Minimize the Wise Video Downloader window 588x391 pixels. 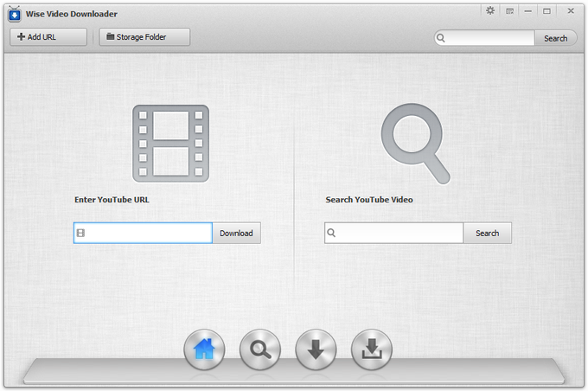click(528, 11)
